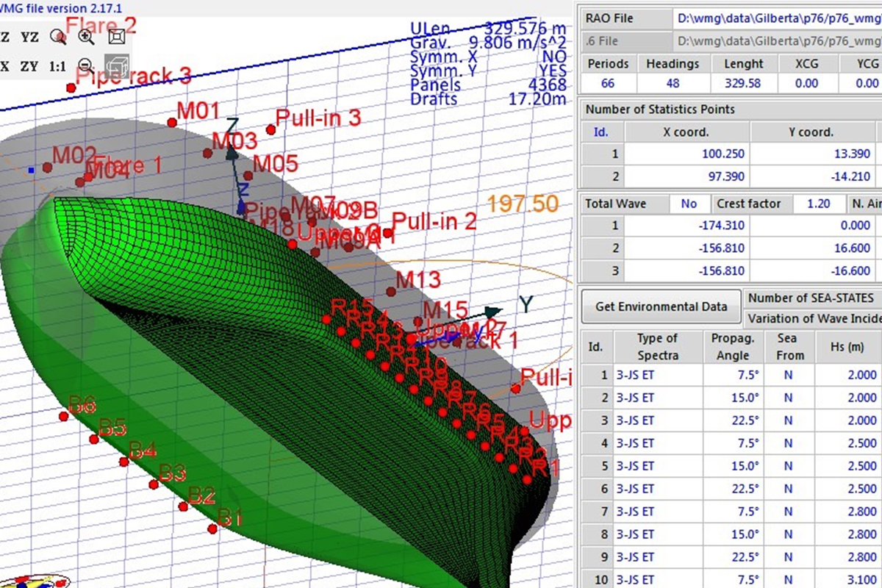Click the Pipe rack 3 point marker
882x588 pixels.
[71, 88]
